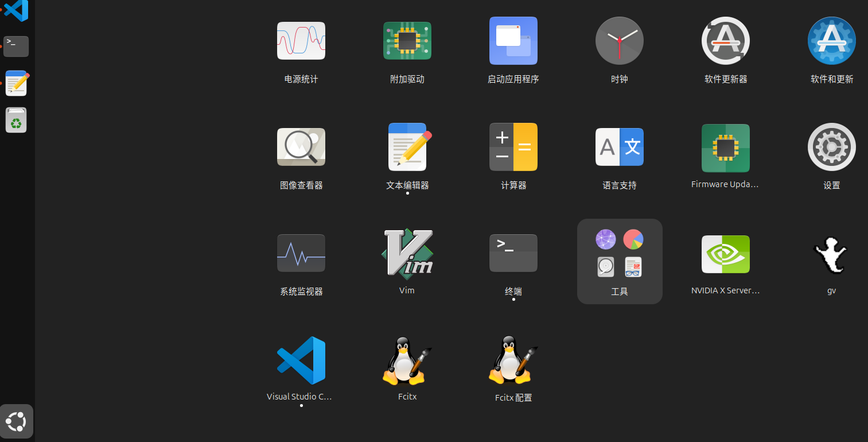Click the terminal icon in the dock

pyautogui.click(x=16, y=46)
